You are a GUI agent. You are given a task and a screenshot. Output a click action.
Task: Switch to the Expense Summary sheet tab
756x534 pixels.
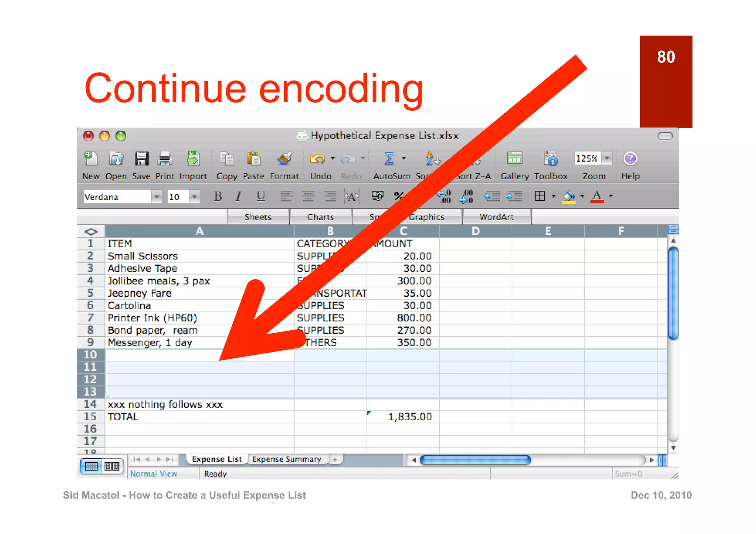click(x=286, y=459)
